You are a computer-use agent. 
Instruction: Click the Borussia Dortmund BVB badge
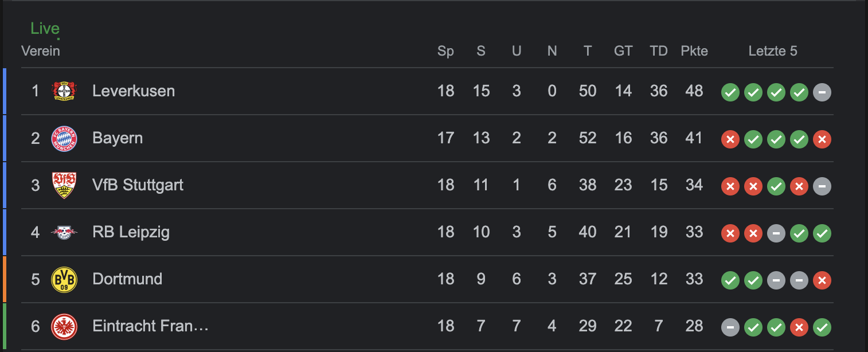click(x=64, y=279)
